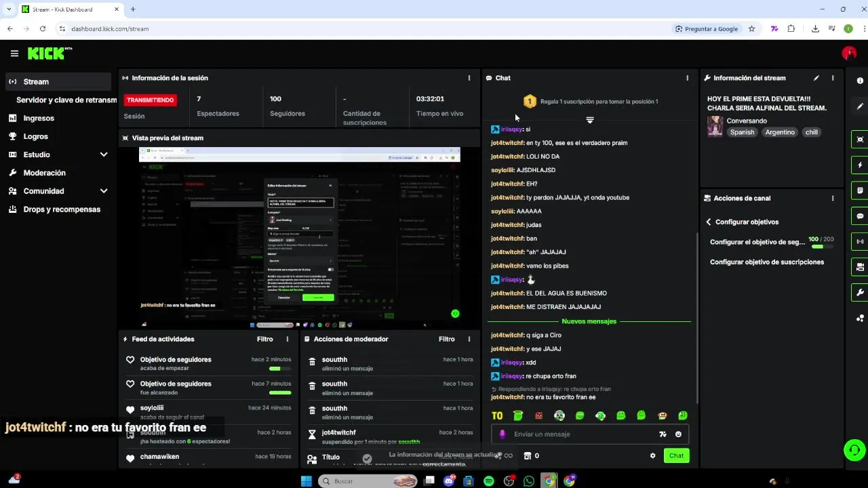Click the TRANSMITIENDO status badge
868x488 pixels.
tap(151, 100)
